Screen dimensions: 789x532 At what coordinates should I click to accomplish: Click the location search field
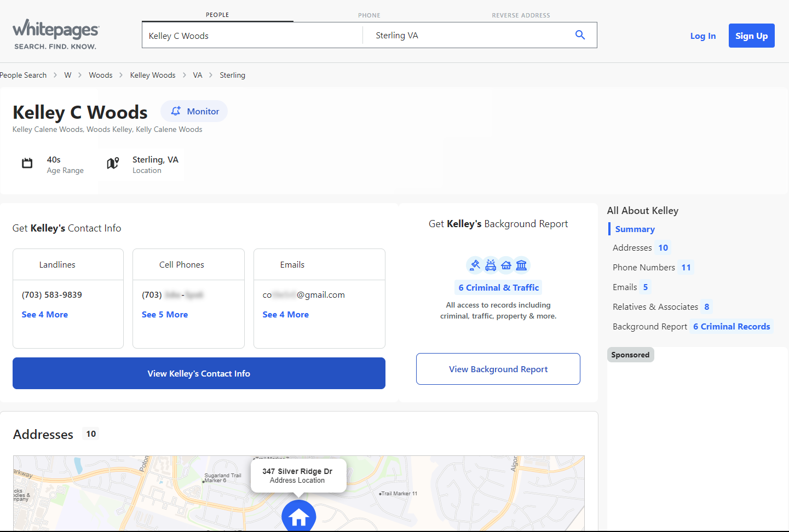[465, 36]
